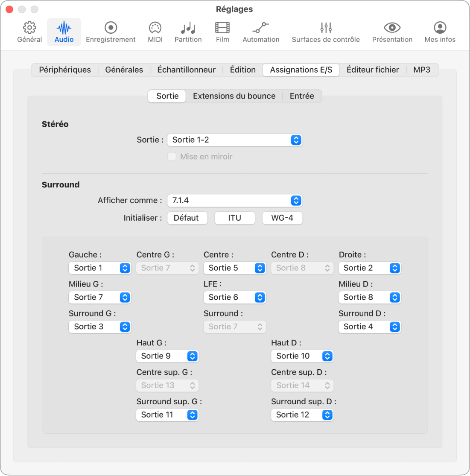Open the MIDI settings icon
This screenshot has height=476, width=470.
[x=155, y=32]
